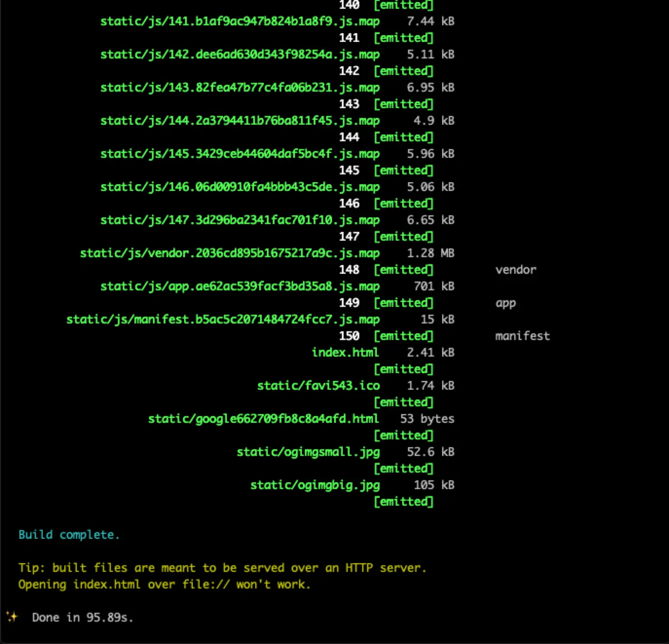Select the static/favi543.ico entry
669x644 pixels.
(x=318, y=385)
